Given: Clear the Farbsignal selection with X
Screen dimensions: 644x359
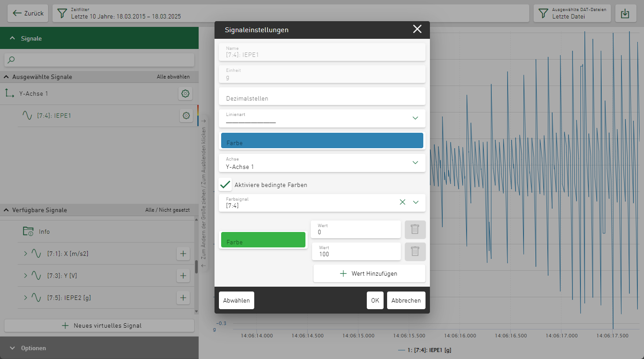Looking at the screenshot, I should 402,202.
